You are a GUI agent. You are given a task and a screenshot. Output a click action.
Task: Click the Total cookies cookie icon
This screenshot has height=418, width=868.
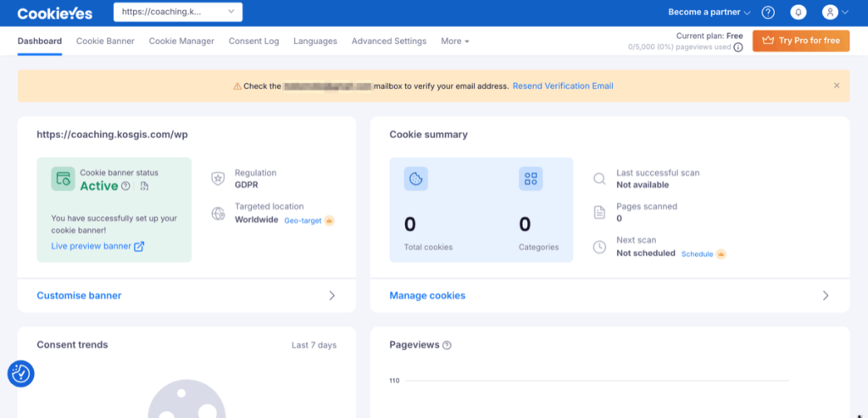coord(415,179)
